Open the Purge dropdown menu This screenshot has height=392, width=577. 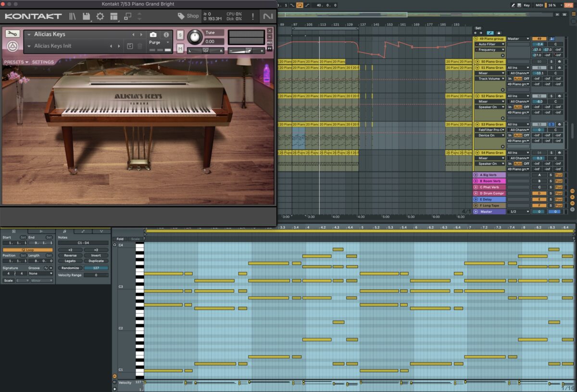pyautogui.click(x=159, y=42)
